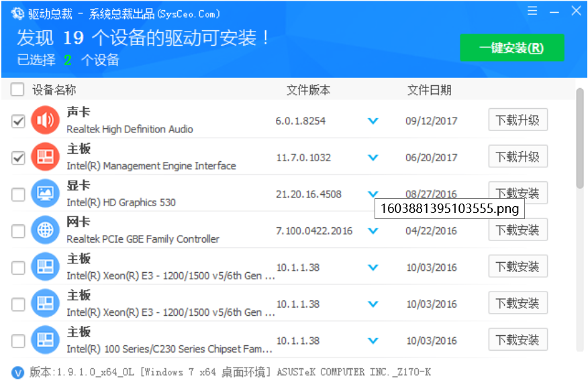This screenshot has height=391, width=588.
Task: Open the hamburger menu in title bar
Action: (532, 11)
